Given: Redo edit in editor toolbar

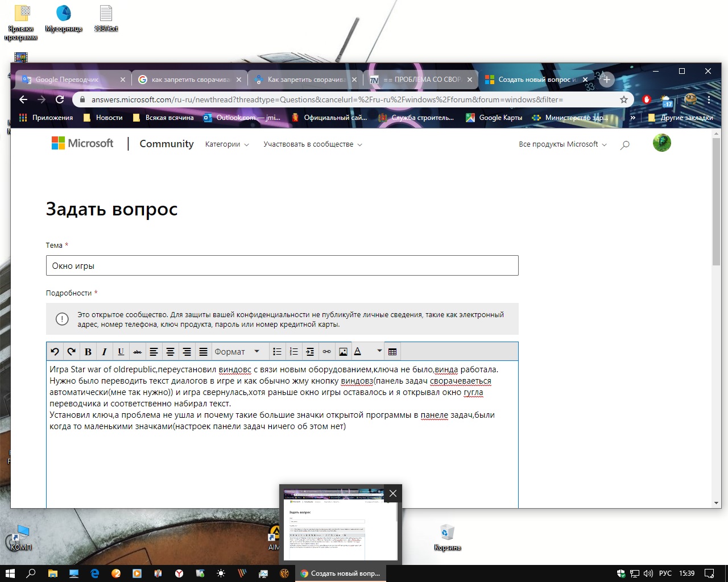Looking at the screenshot, I should coord(72,352).
